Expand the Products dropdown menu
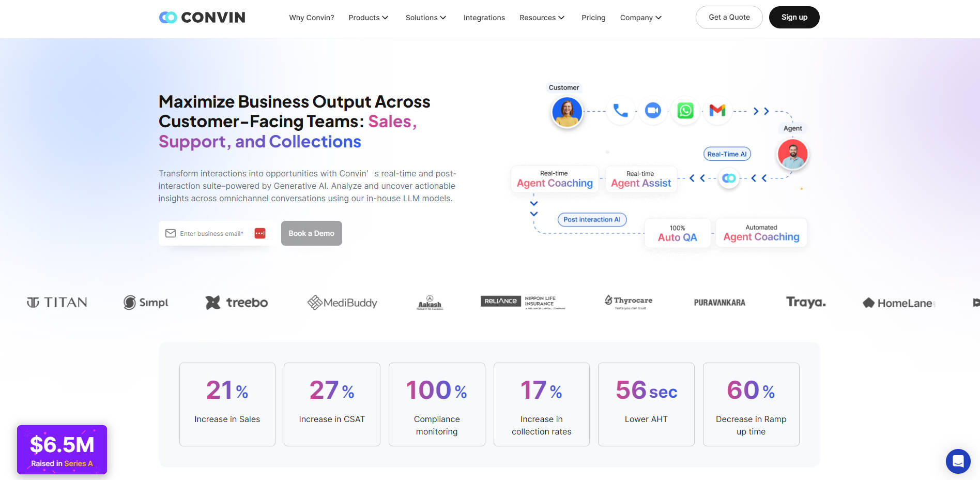 coord(368,18)
